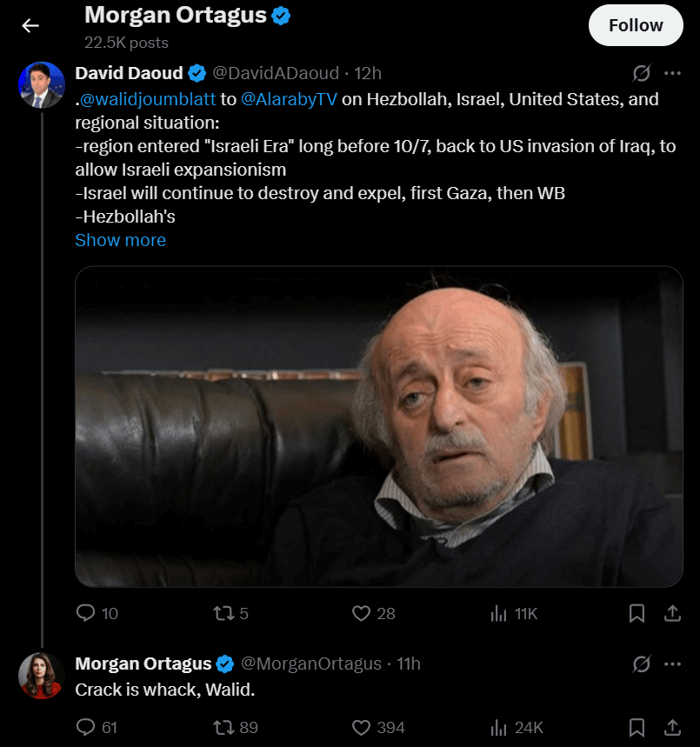Screen dimensions: 700x747
Task: Like Morgan Ortagus's reply
Action: pyautogui.click(x=361, y=727)
